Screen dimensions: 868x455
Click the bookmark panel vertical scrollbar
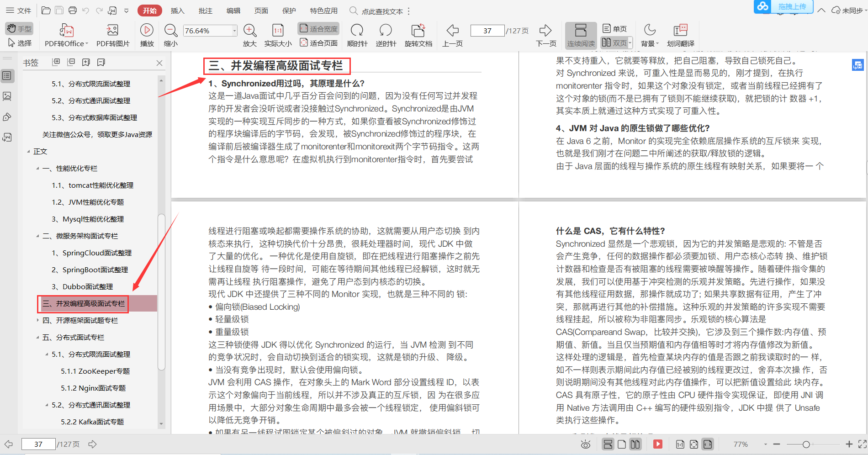coord(161,292)
